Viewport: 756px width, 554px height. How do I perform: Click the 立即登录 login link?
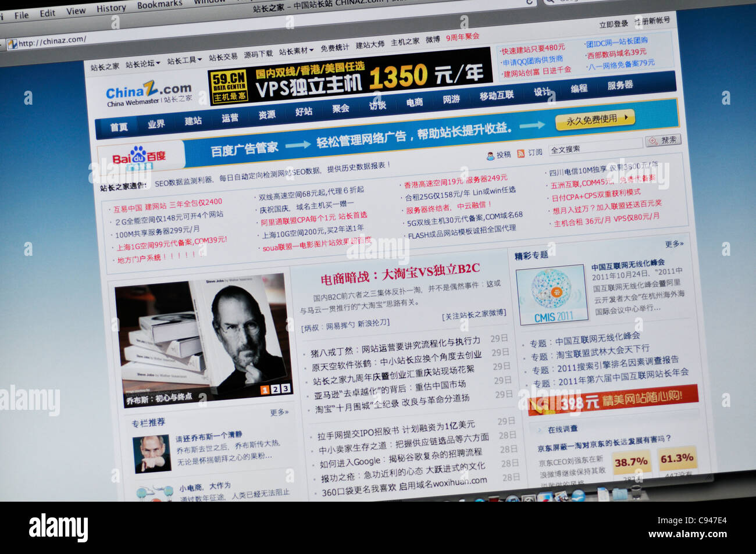tap(614, 24)
